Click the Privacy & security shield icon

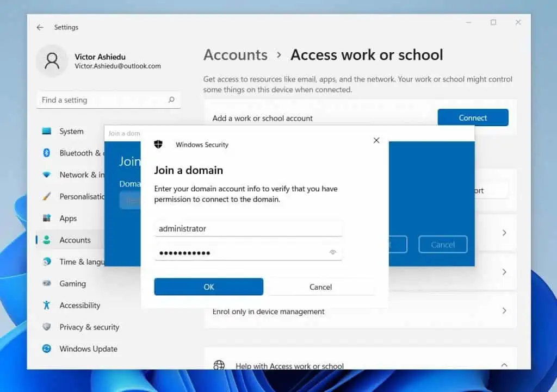(x=46, y=327)
